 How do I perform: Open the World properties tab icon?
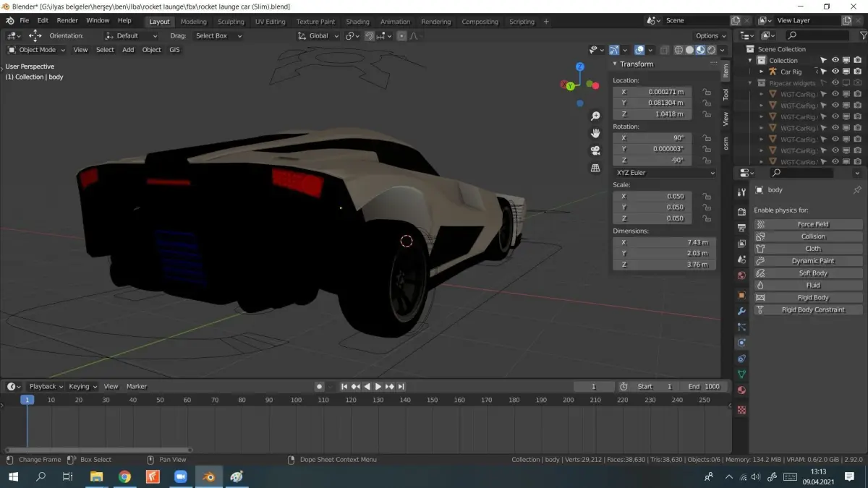click(741, 275)
